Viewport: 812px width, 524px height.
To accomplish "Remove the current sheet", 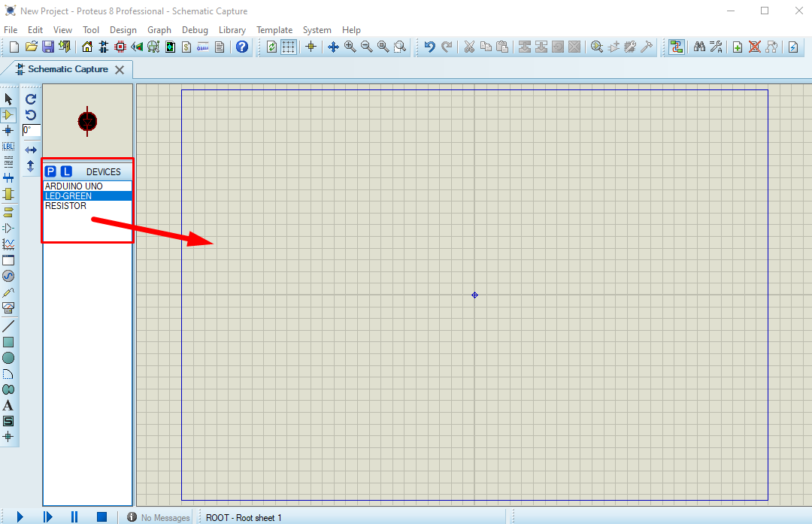I will coord(755,47).
